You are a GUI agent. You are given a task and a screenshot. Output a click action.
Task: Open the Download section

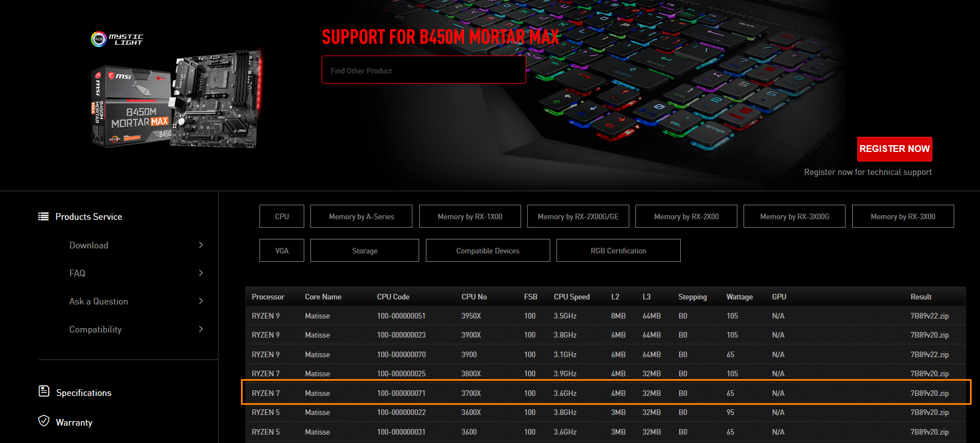89,245
